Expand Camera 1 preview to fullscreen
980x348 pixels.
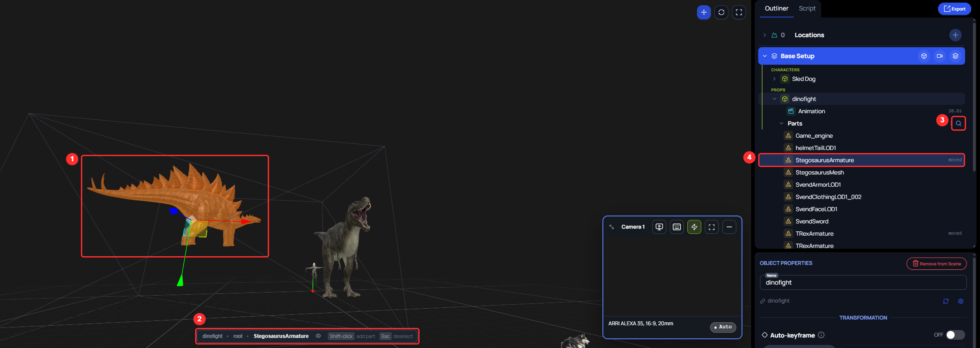coord(712,227)
